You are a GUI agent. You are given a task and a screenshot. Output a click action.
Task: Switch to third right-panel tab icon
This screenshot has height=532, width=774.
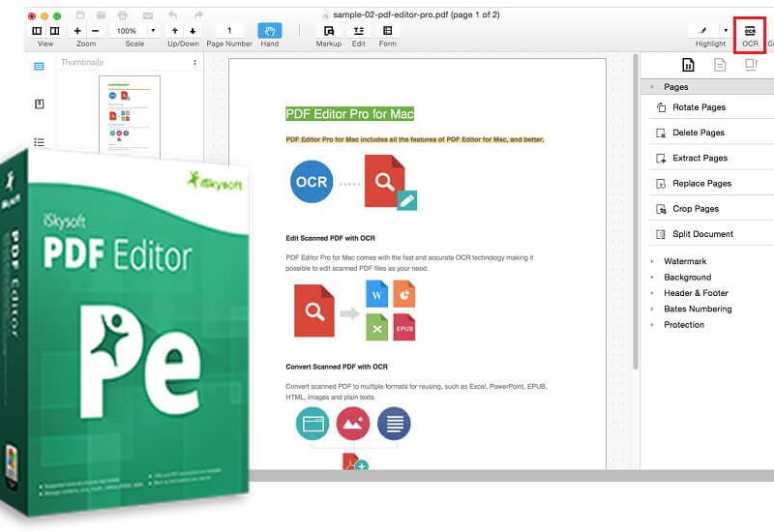pos(751,65)
